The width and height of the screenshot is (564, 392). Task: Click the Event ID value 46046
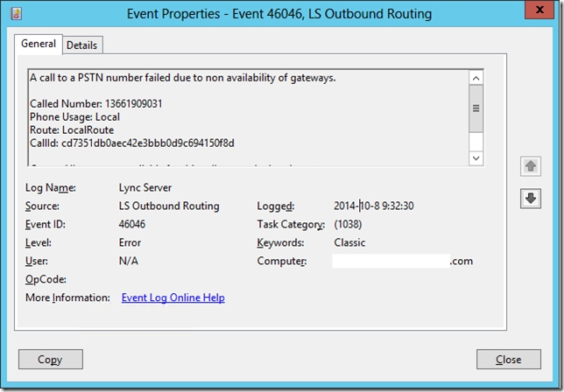[x=132, y=224]
